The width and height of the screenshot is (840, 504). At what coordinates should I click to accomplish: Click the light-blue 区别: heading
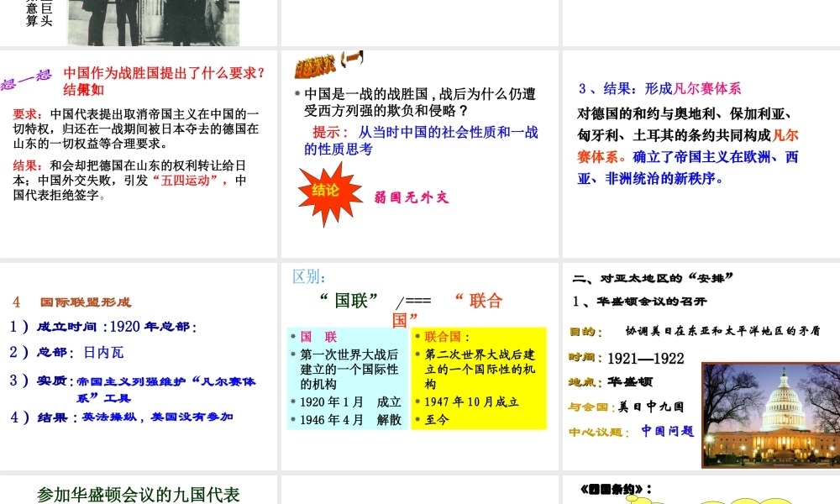(308, 276)
